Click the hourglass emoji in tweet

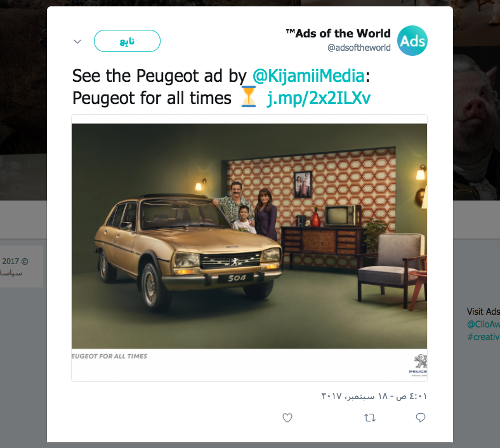pyautogui.click(x=248, y=96)
